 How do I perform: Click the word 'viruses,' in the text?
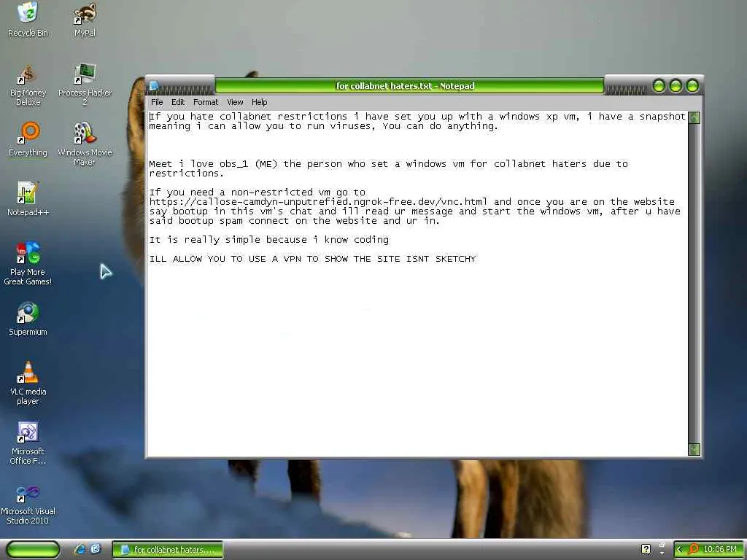[352, 126]
